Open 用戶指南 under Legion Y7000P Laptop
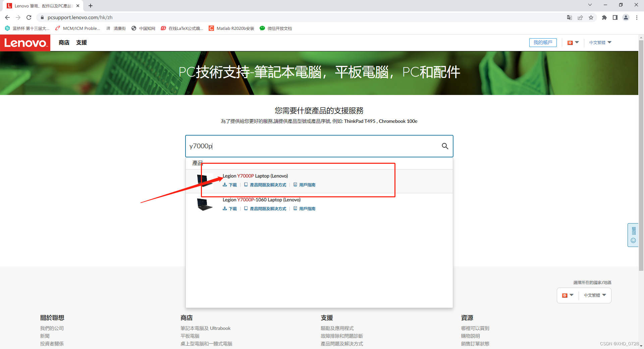This screenshot has height=349, width=644. tap(305, 185)
